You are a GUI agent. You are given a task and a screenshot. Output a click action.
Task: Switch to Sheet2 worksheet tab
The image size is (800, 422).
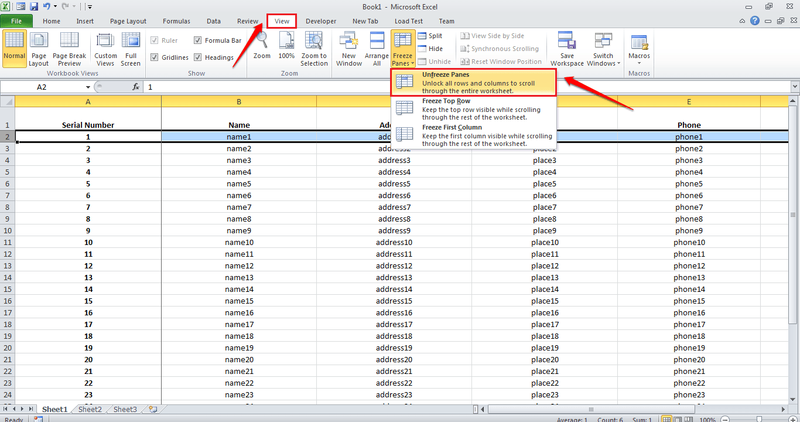(90, 409)
